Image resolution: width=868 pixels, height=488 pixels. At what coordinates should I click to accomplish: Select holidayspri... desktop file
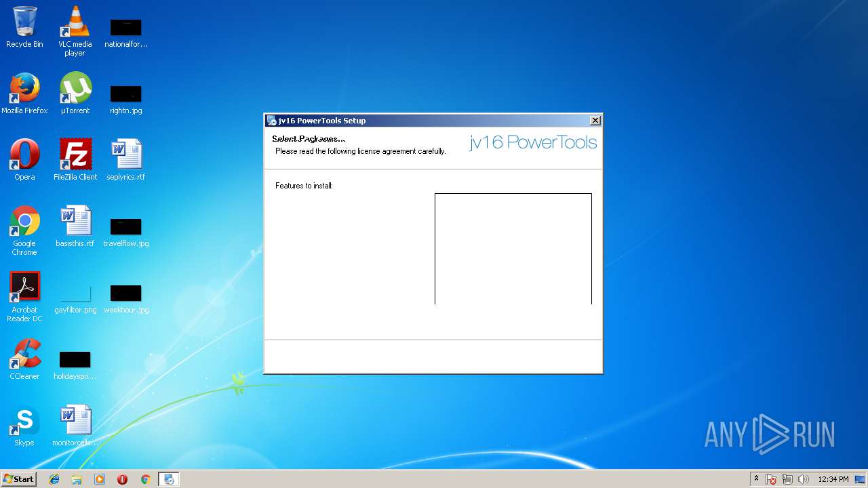pos(75,365)
